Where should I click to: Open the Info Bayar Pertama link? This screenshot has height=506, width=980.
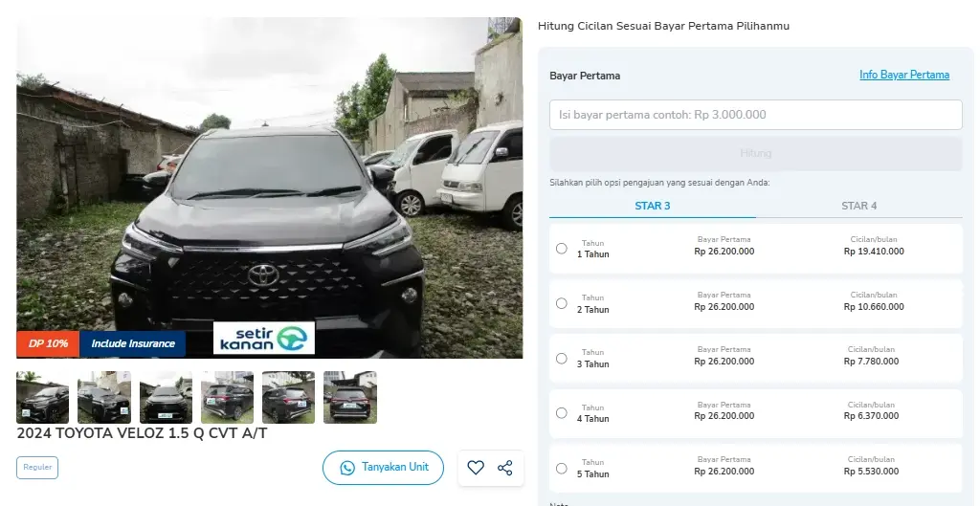tap(904, 75)
